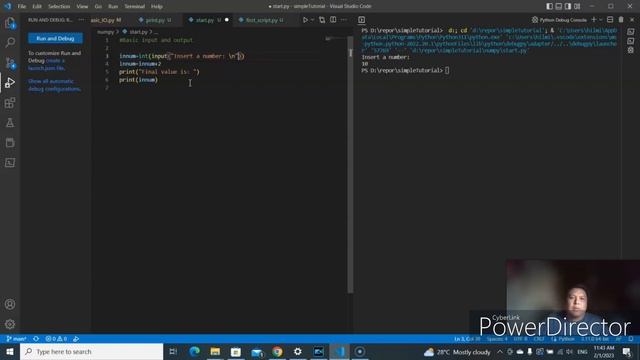Switch to the basic_IO.py tab
This screenshot has height=360, width=640.
[x=106, y=20]
